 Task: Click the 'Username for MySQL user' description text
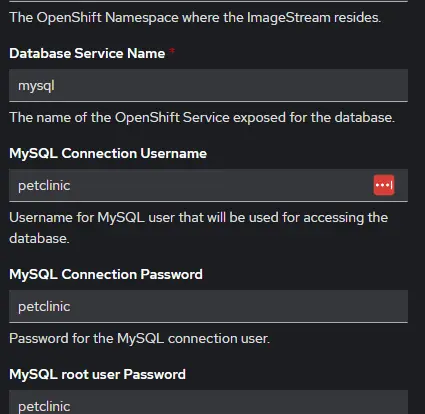coord(198,228)
